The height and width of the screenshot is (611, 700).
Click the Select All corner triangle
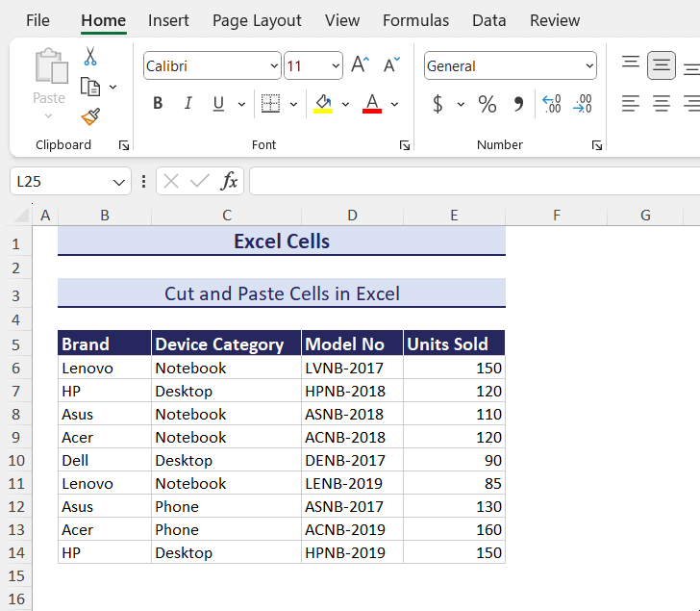coord(21,215)
